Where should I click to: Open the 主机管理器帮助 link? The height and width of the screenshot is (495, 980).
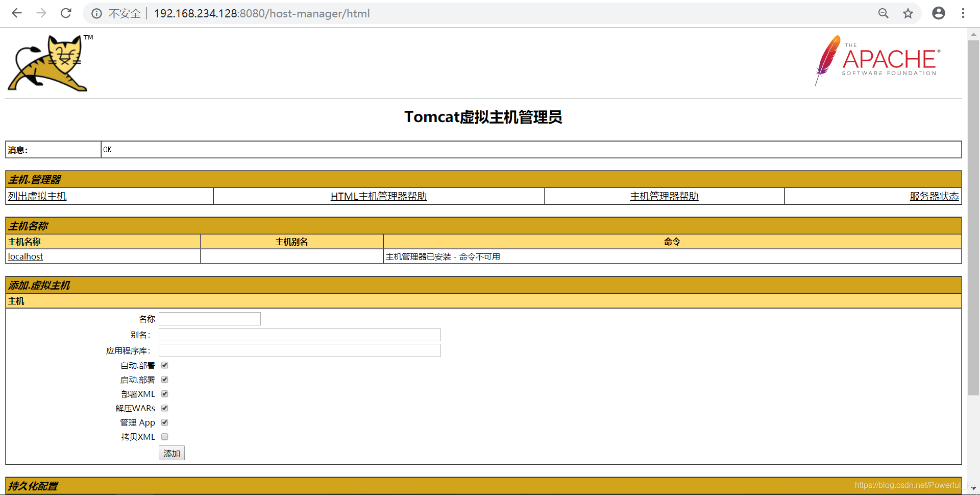tap(664, 196)
